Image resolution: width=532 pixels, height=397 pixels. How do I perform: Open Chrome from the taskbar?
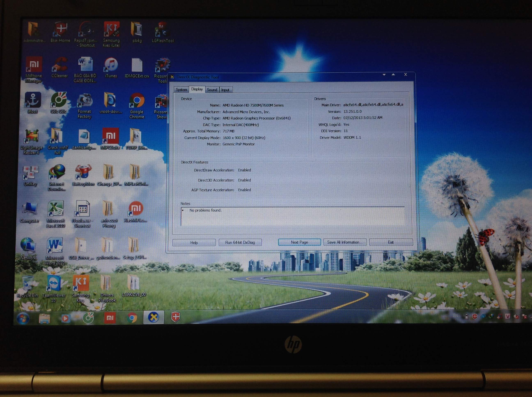click(132, 318)
